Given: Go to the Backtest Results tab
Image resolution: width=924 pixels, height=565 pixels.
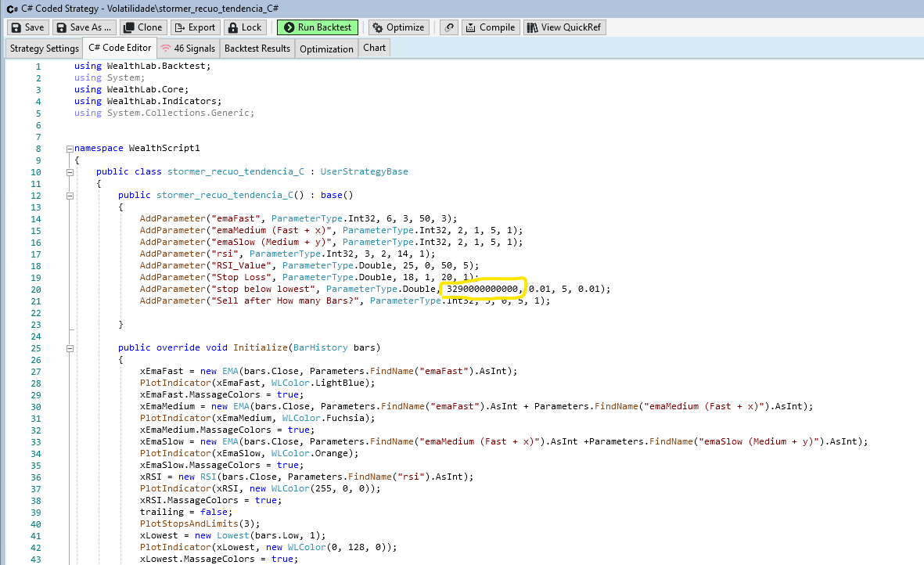Looking at the screenshot, I should coord(257,49).
